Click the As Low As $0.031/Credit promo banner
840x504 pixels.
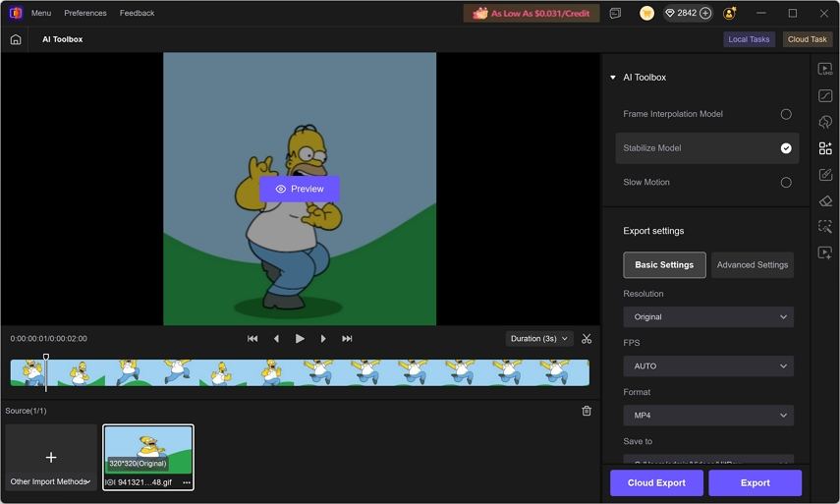coord(532,14)
